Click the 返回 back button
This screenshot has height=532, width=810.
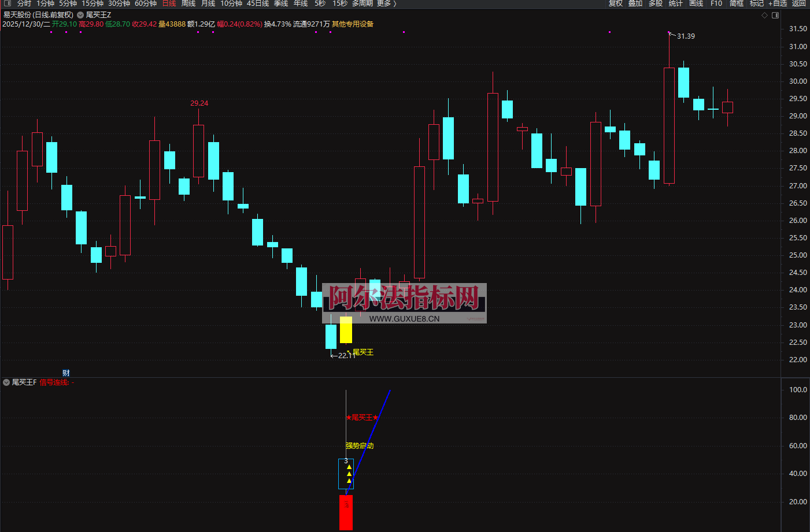tap(798, 3)
